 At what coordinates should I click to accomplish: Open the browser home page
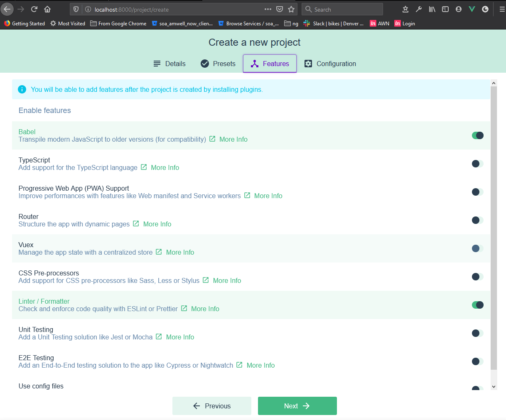pyautogui.click(x=47, y=9)
